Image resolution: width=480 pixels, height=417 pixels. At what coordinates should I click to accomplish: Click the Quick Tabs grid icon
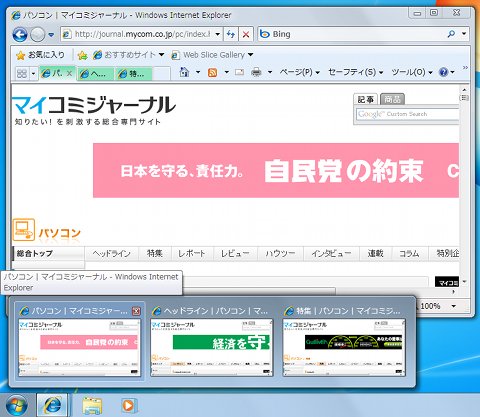click(22, 73)
